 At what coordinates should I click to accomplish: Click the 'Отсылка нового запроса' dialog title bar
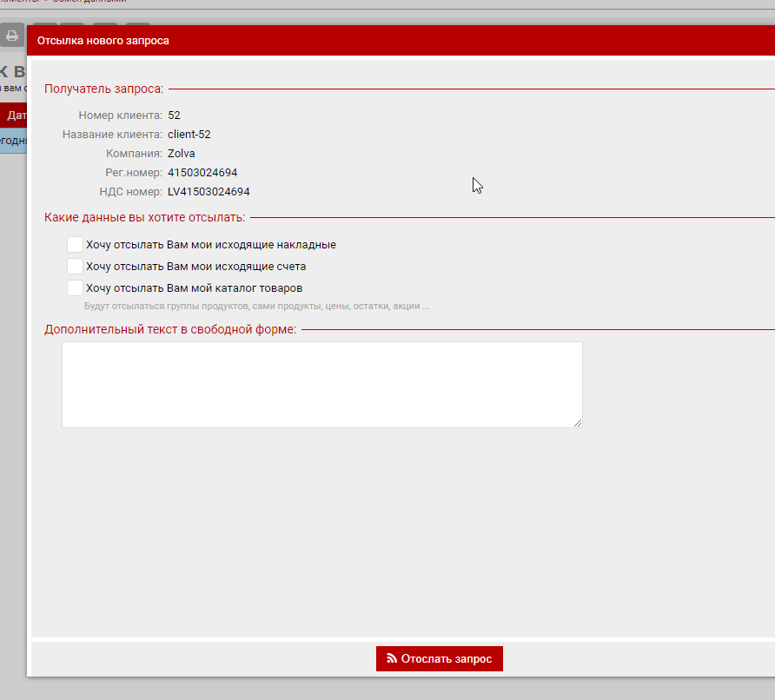tap(348, 41)
